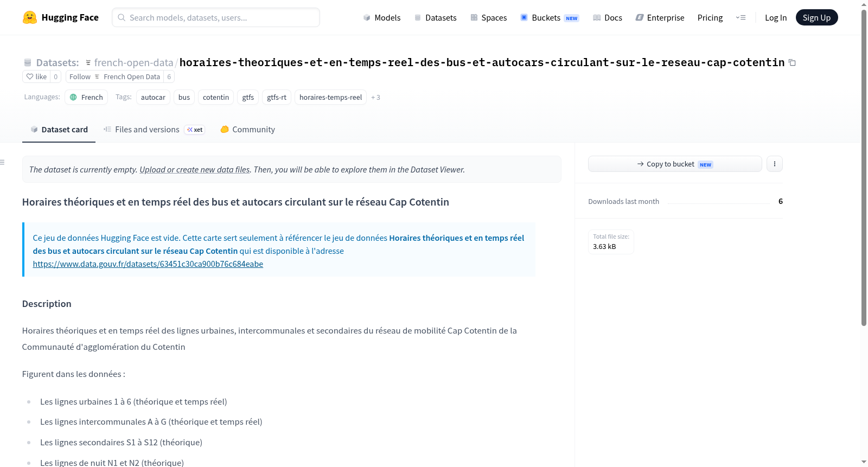Follow the French Open Data organization
Viewport: 868px width, 467px height.
point(114,76)
